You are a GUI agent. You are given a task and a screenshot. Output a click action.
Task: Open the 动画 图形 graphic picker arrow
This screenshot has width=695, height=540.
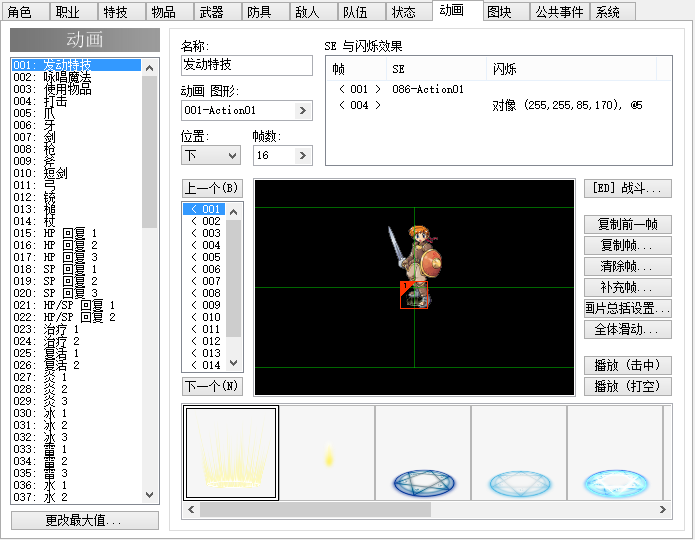[303, 110]
